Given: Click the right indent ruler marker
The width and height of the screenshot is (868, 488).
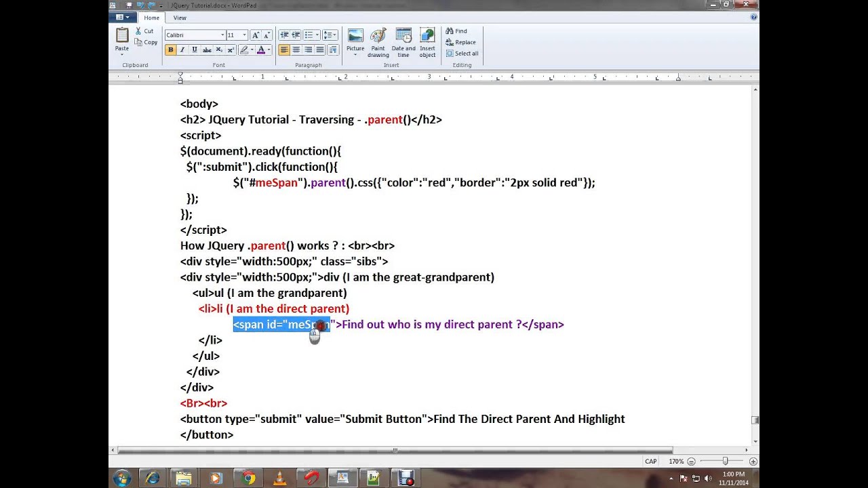Looking at the screenshot, I should click(x=678, y=79).
